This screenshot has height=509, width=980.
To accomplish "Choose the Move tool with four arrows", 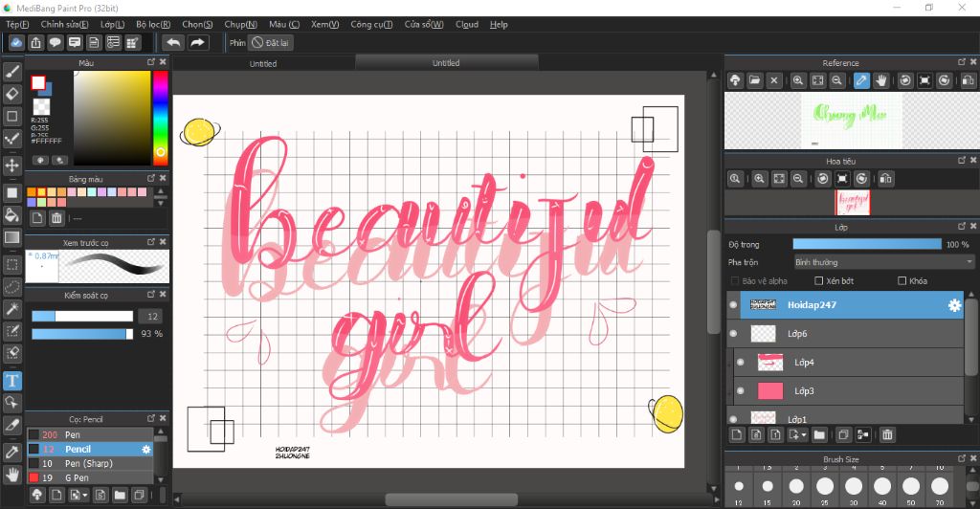I will [x=11, y=166].
